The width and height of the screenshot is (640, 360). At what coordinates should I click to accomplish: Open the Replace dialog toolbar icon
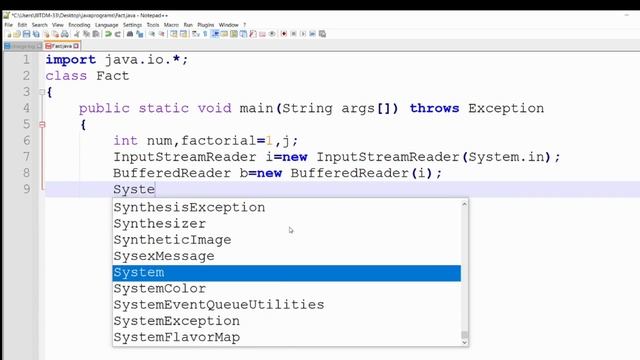[x=140, y=34]
